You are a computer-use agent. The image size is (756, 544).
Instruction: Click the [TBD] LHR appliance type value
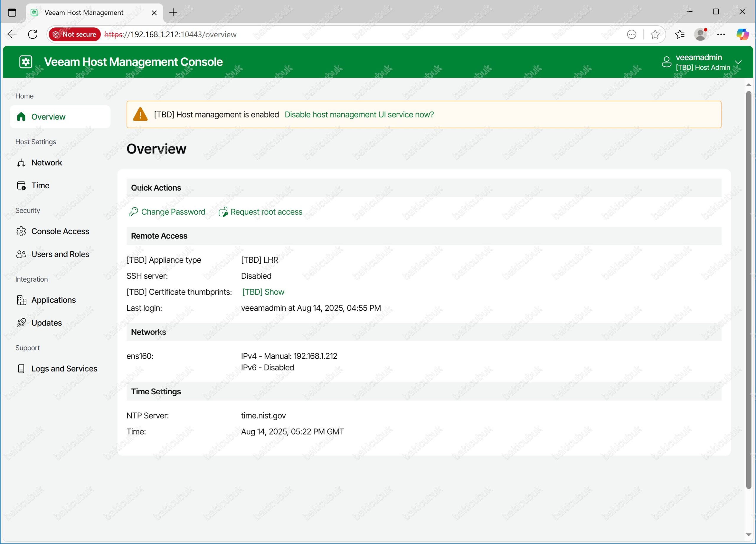point(259,260)
